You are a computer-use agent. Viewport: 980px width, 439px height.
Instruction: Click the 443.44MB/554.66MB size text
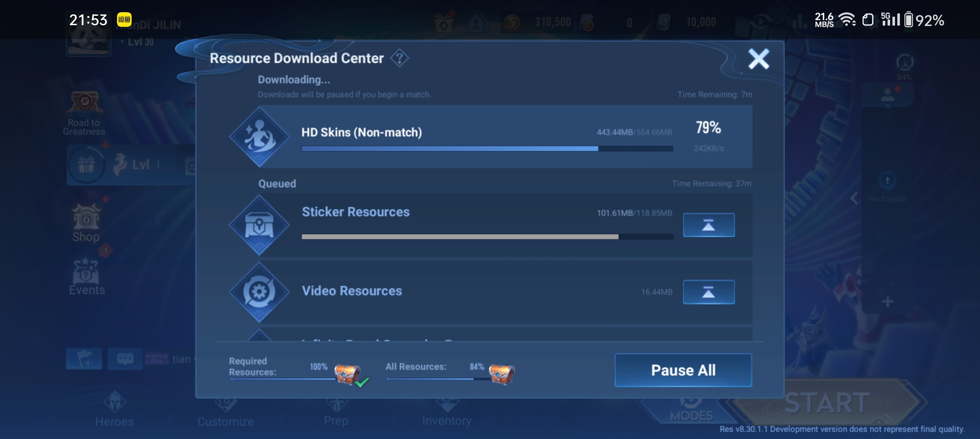coord(634,132)
